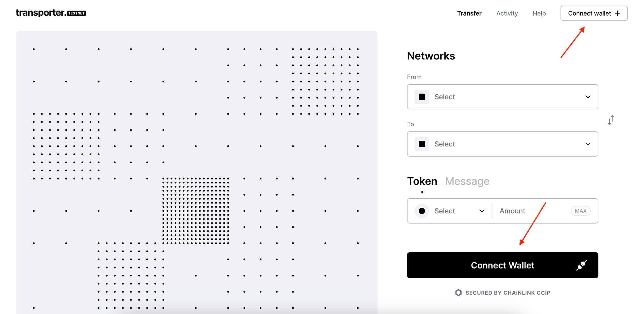
Task: Expand the From network dropdown chevron
Action: [x=588, y=97]
